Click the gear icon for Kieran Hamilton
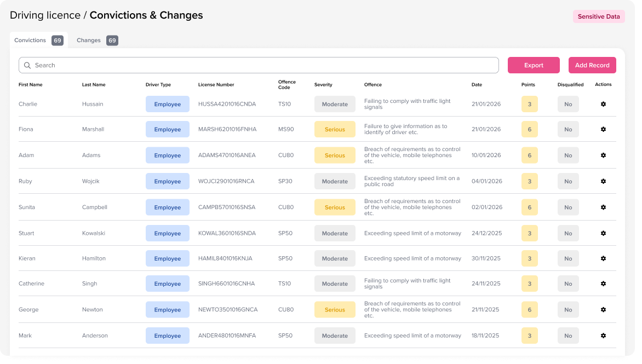 point(603,258)
